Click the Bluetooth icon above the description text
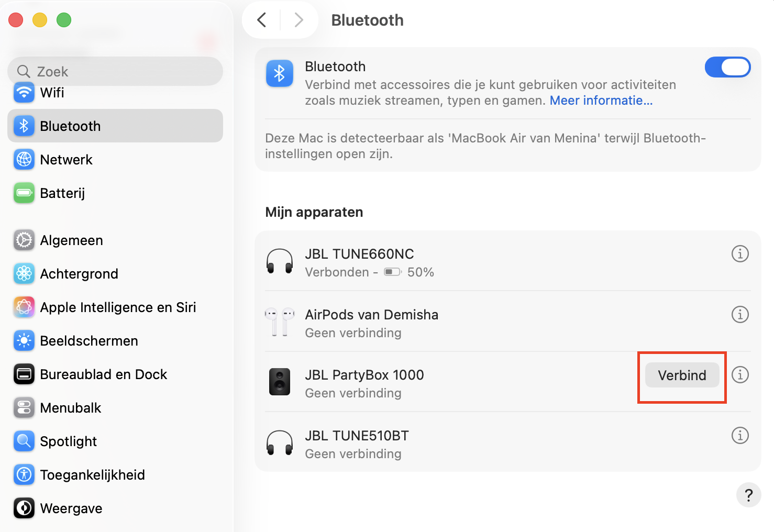This screenshot has height=532, width=774. tap(279, 74)
